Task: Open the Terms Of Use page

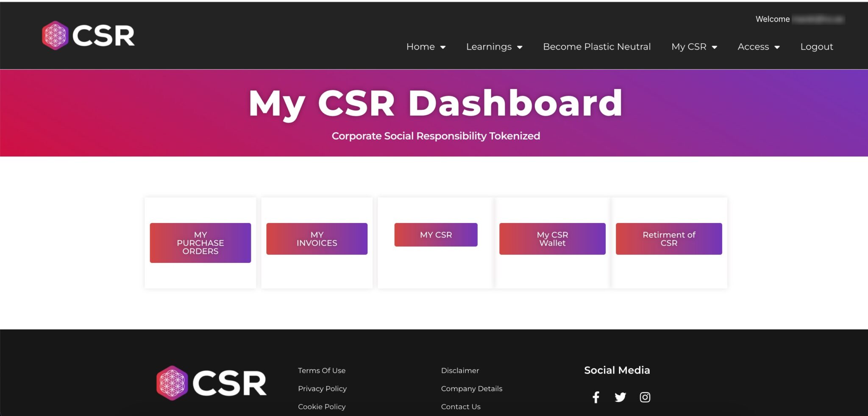Action: click(x=322, y=370)
